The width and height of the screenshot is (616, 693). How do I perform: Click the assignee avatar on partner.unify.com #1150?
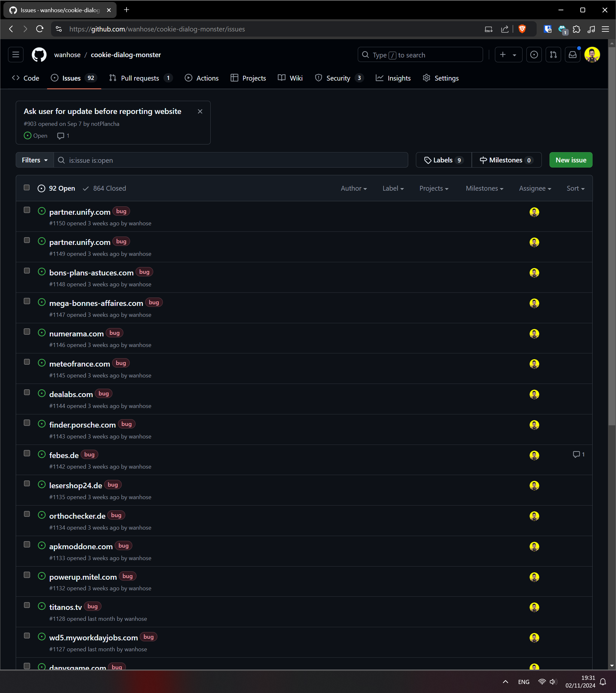point(534,212)
